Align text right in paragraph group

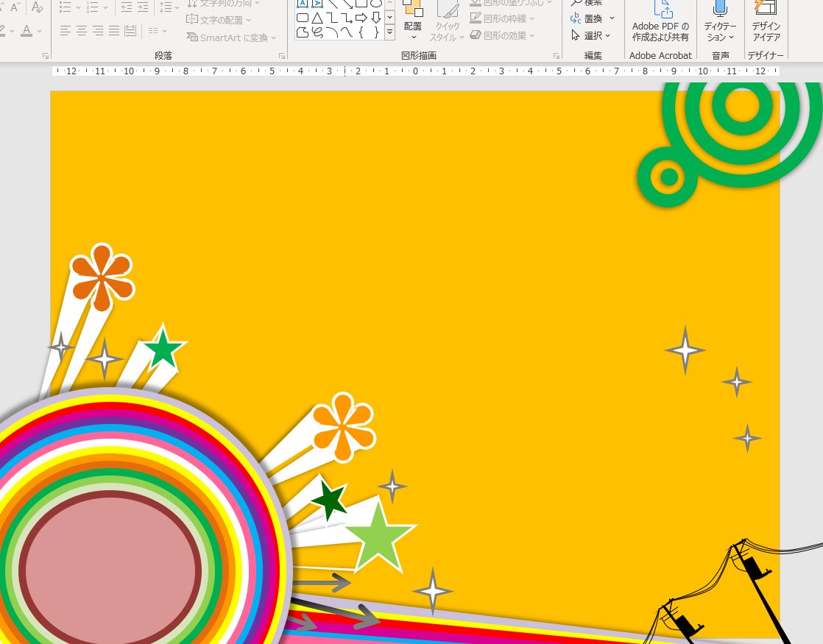pos(98,31)
